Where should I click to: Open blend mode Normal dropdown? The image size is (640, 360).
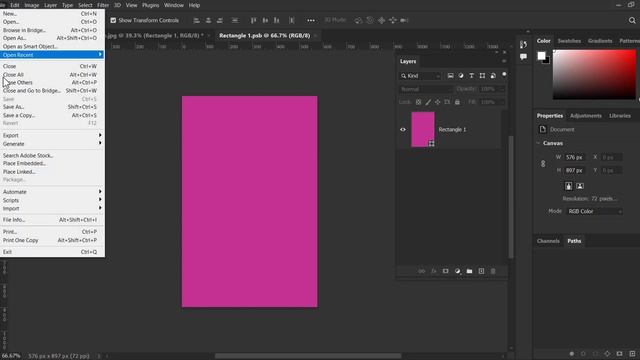click(425, 89)
